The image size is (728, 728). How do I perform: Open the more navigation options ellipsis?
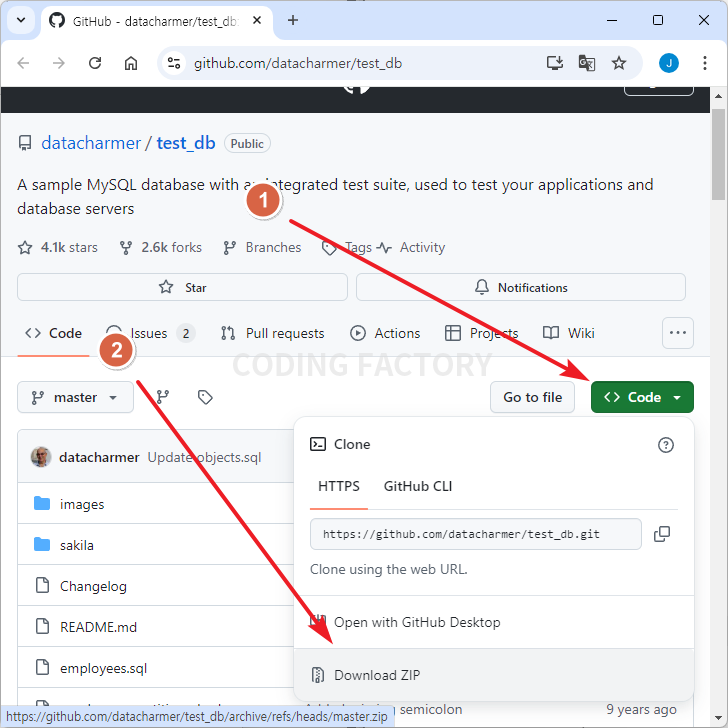coord(678,333)
